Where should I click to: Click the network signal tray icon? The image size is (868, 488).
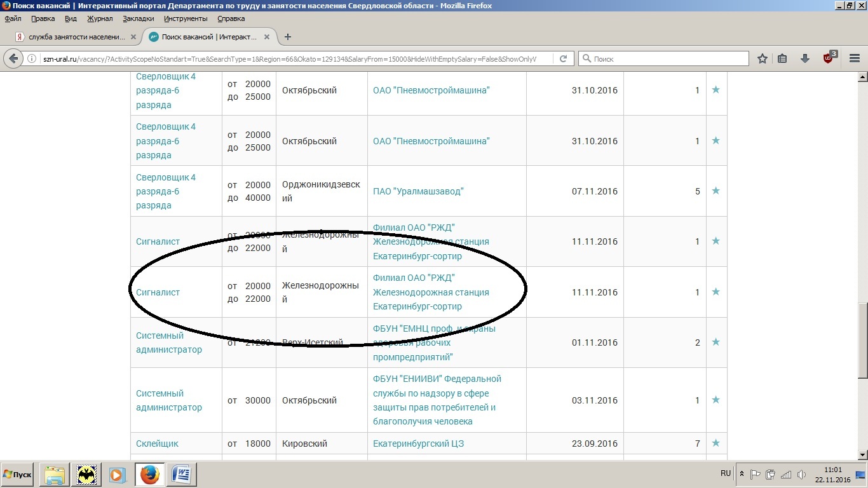tap(786, 474)
